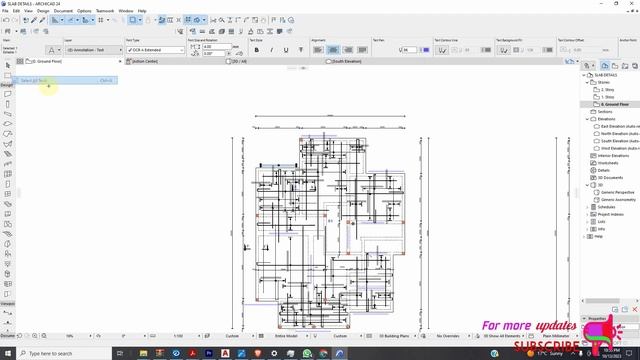
Task: Click the font size input field
Action: click(x=217, y=47)
